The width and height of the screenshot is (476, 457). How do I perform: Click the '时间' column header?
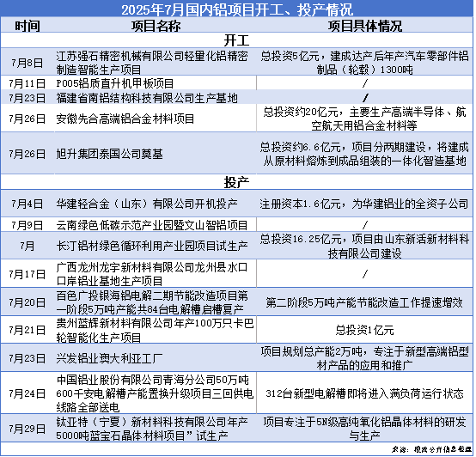(27, 26)
